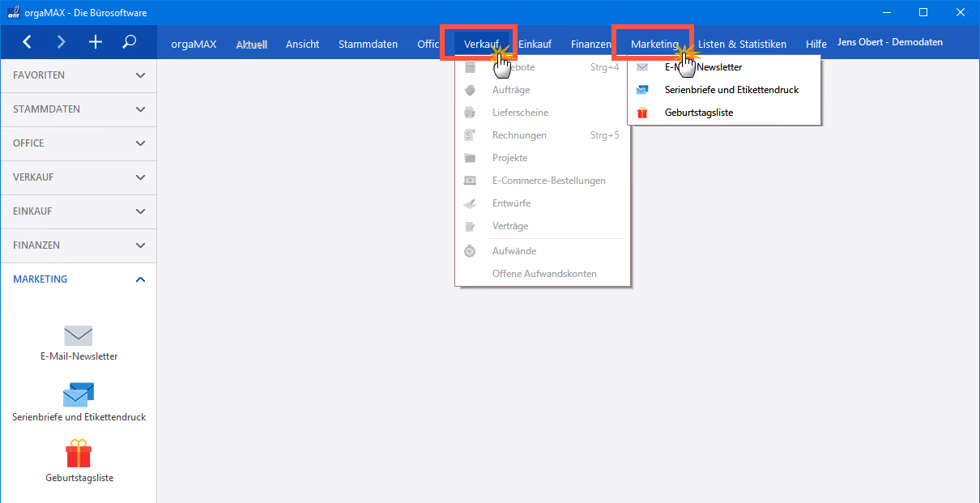Choose Offene Aufwandskonten in the Verkauf menu

(544, 274)
